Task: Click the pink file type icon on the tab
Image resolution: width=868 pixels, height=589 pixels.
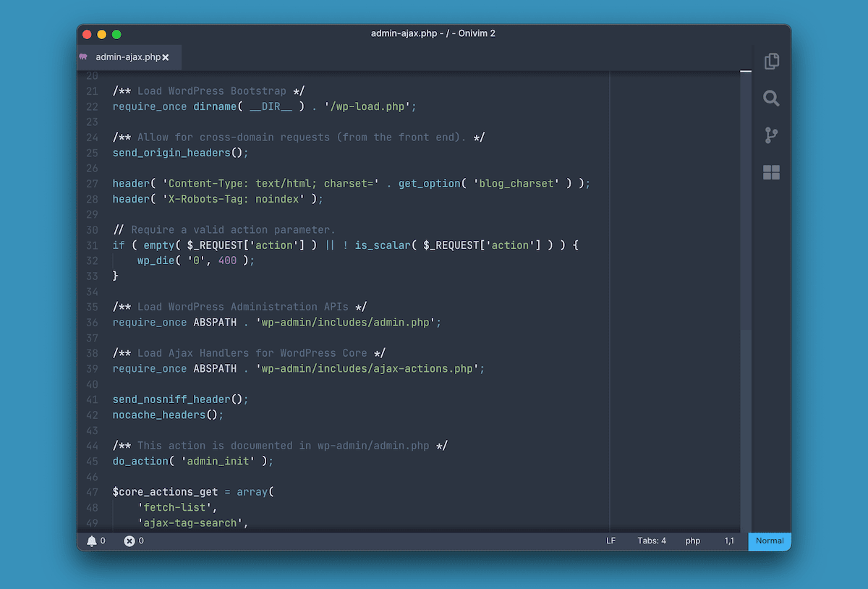Action: tap(82, 56)
